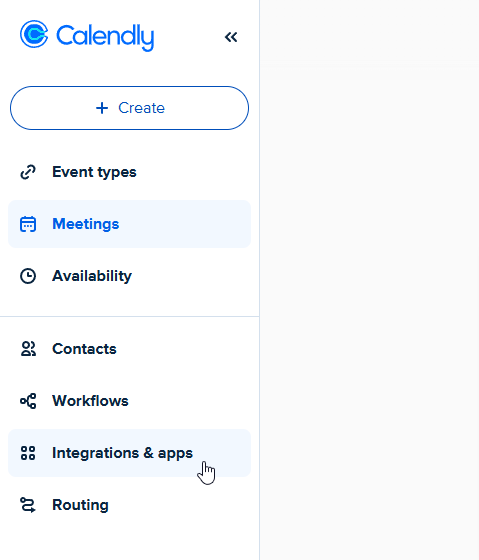The height and width of the screenshot is (560, 479).
Task: Click the Integrations four-squares icon
Action: click(x=28, y=453)
